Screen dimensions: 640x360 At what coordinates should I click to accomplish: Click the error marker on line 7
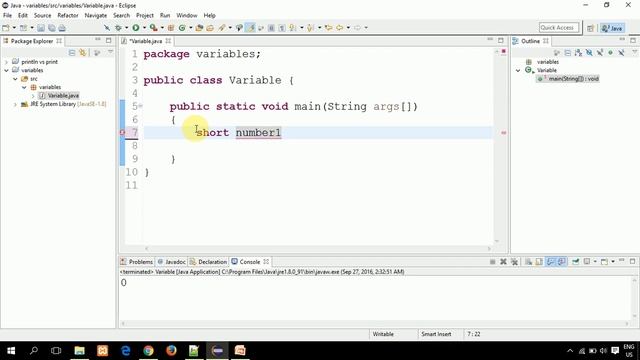tap(122, 132)
